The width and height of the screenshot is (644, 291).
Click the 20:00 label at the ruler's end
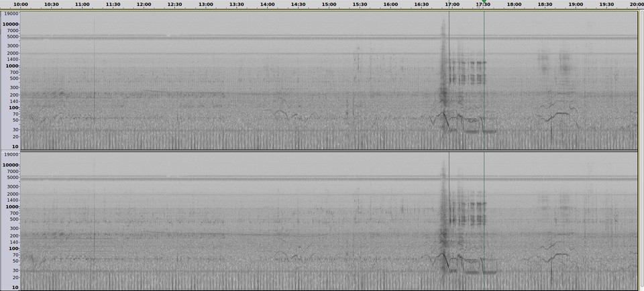pos(635,4)
